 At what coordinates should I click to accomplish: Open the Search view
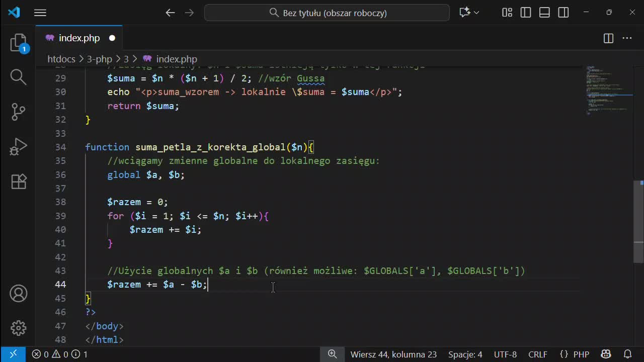click(x=19, y=77)
